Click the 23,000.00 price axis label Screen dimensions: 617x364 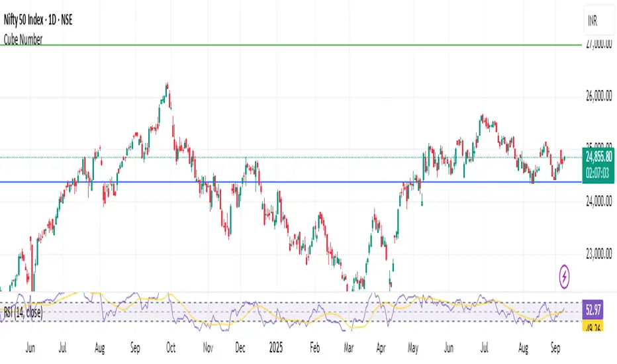(598, 254)
